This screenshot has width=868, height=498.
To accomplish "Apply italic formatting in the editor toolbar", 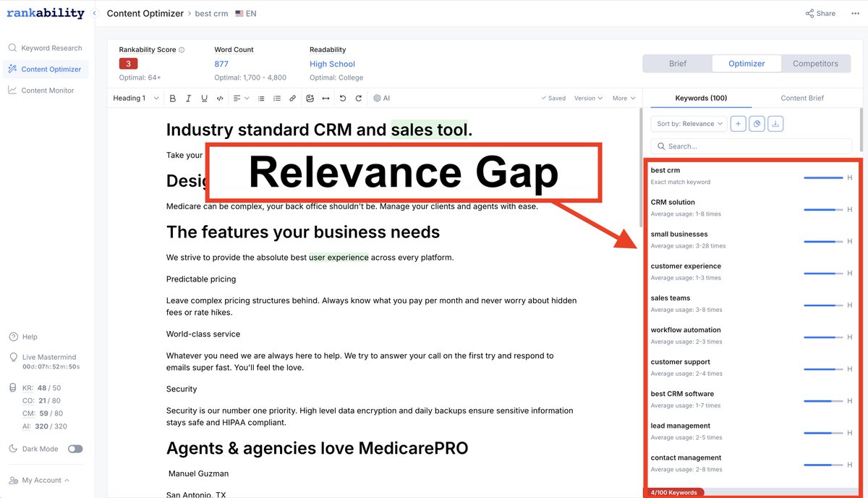I will (x=189, y=98).
